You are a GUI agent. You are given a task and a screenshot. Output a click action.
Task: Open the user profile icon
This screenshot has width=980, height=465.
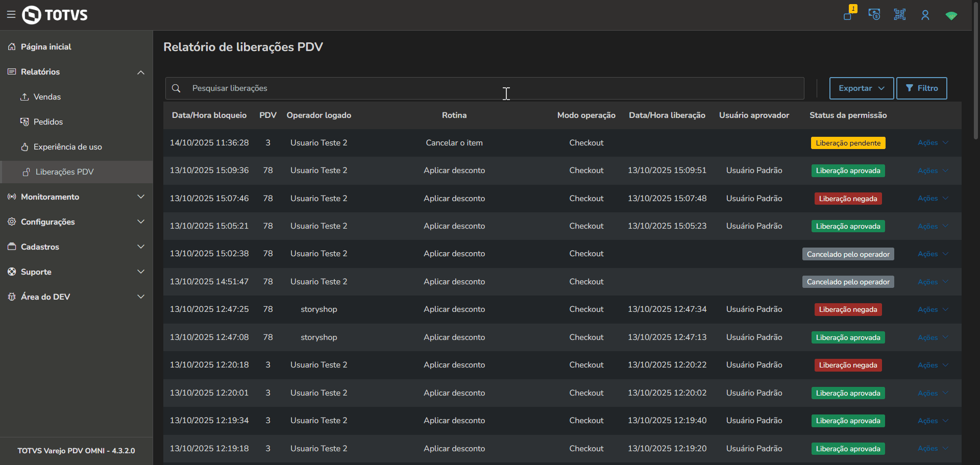click(925, 15)
